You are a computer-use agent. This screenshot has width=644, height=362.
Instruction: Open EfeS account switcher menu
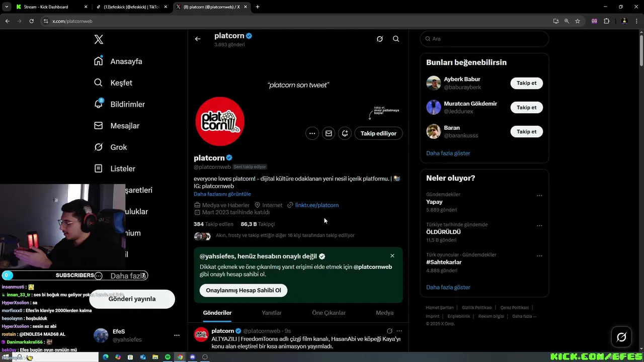coord(137,335)
